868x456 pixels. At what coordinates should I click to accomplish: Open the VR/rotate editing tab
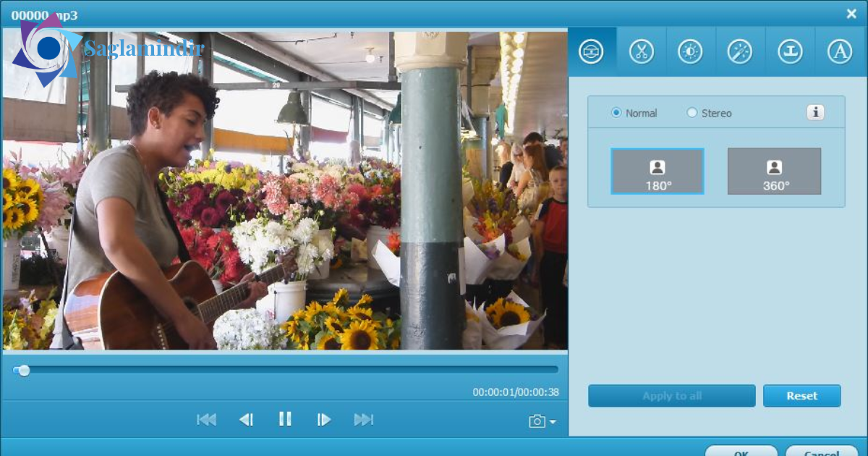tap(592, 51)
